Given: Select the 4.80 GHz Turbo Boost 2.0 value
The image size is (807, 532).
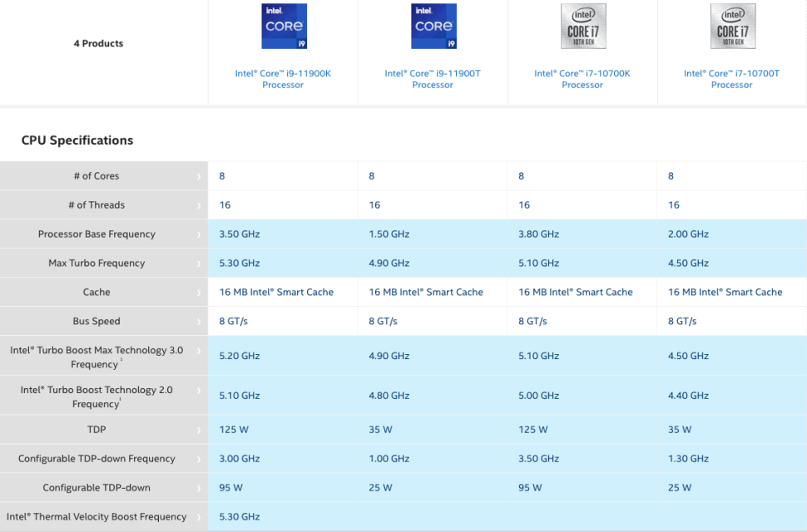Looking at the screenshot, I should 389,396.
